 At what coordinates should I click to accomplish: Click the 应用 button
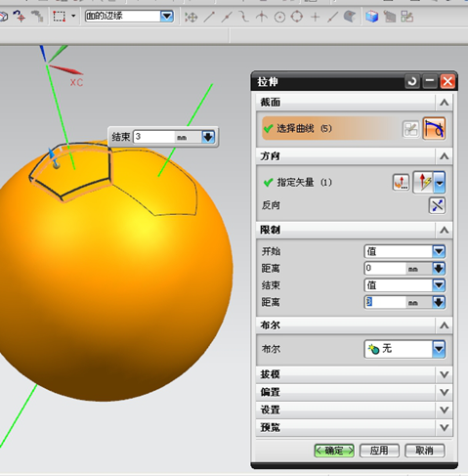(x=379, y=451)
